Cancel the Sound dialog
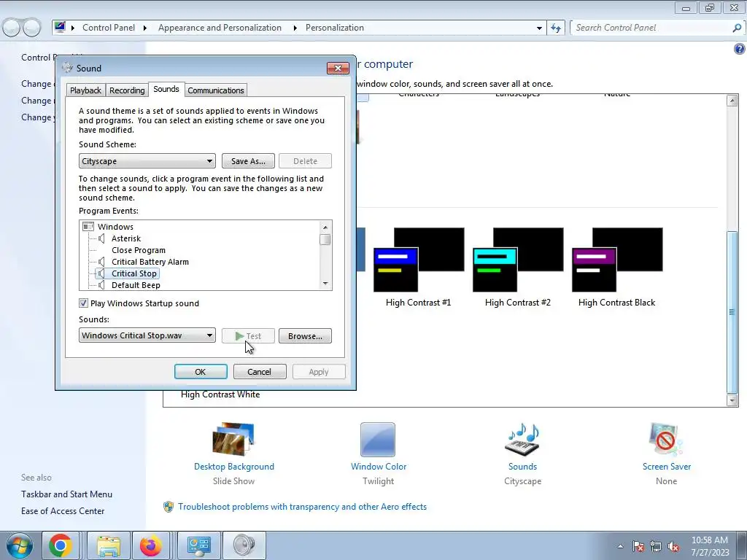Viewport: 747px width, 560px height. [x=260, y=371]
